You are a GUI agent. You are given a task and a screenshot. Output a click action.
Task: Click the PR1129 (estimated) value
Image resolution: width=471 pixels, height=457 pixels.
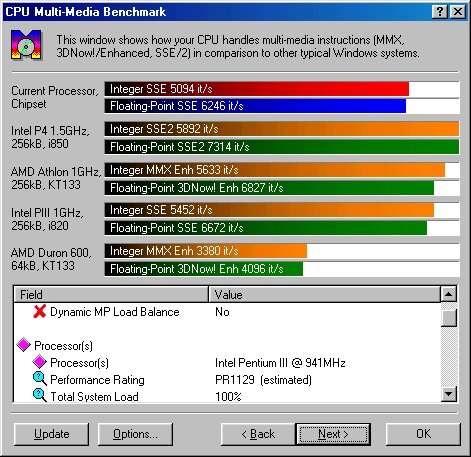[263, 380]
